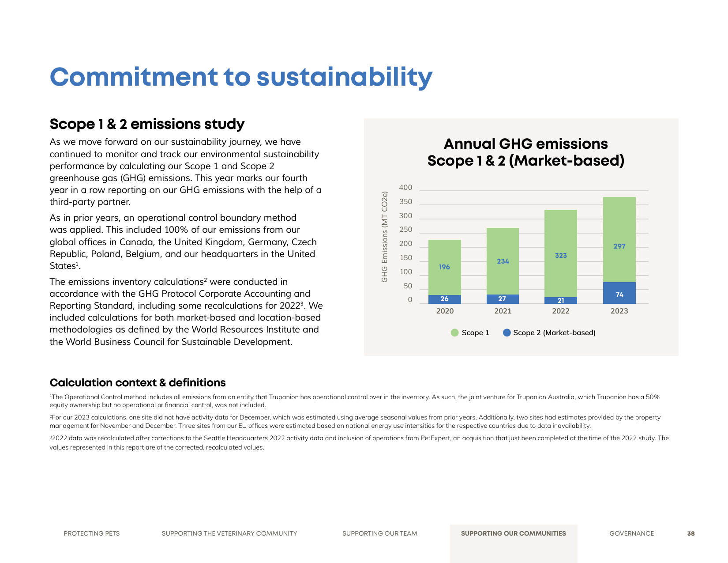Click page number 38
This screenshot has width=728, height=563.
click(691, 533)
